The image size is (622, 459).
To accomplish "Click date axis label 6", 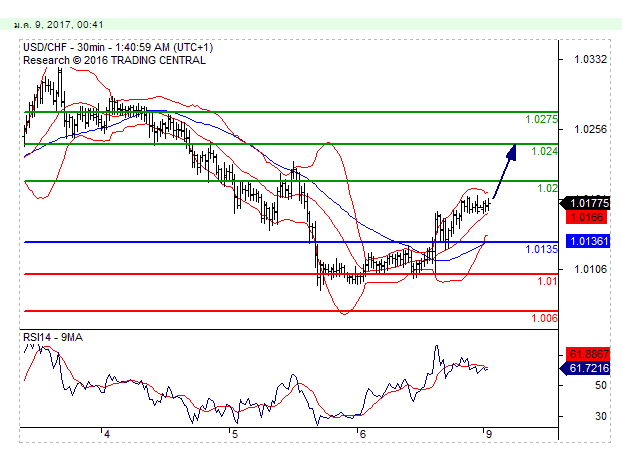I will point(362,434).
